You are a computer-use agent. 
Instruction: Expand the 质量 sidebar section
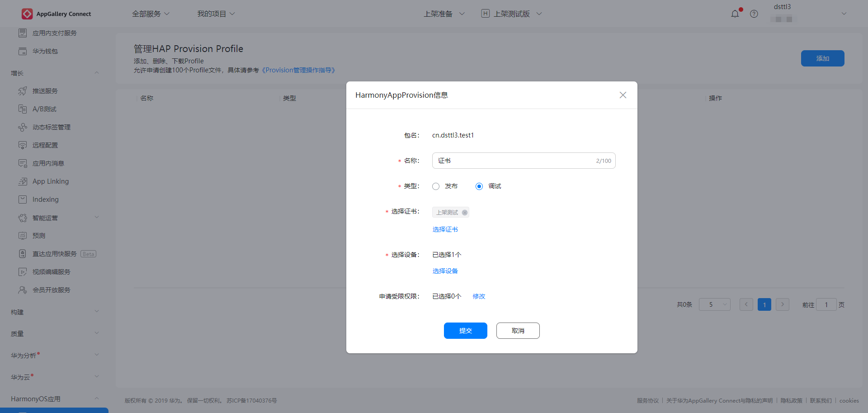click(96, 333)
